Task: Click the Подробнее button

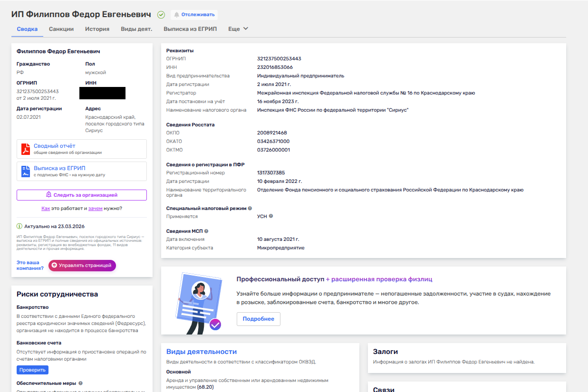Action: point(258,319)
